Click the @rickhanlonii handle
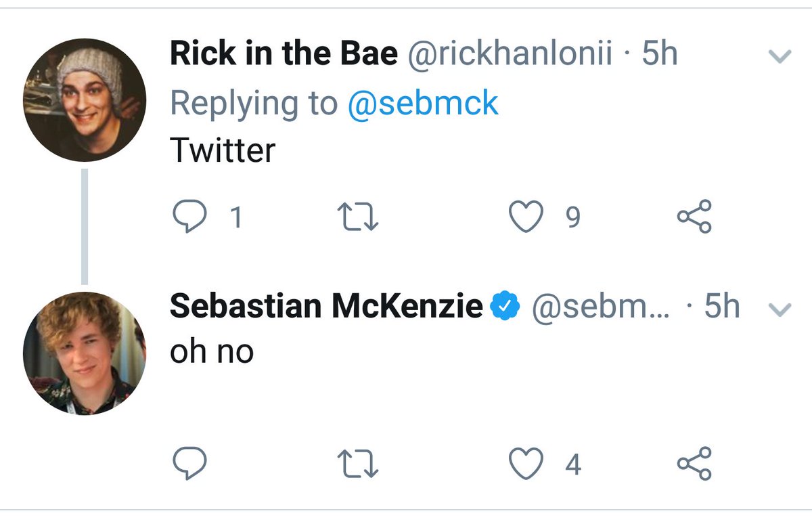This screenshot has width=812, height=524. coord(510,54)
